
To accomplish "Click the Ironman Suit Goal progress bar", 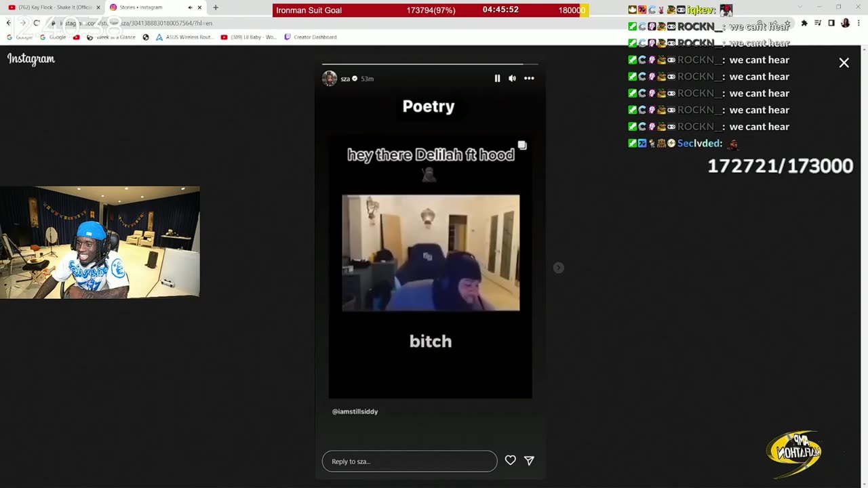I will 431,10.
